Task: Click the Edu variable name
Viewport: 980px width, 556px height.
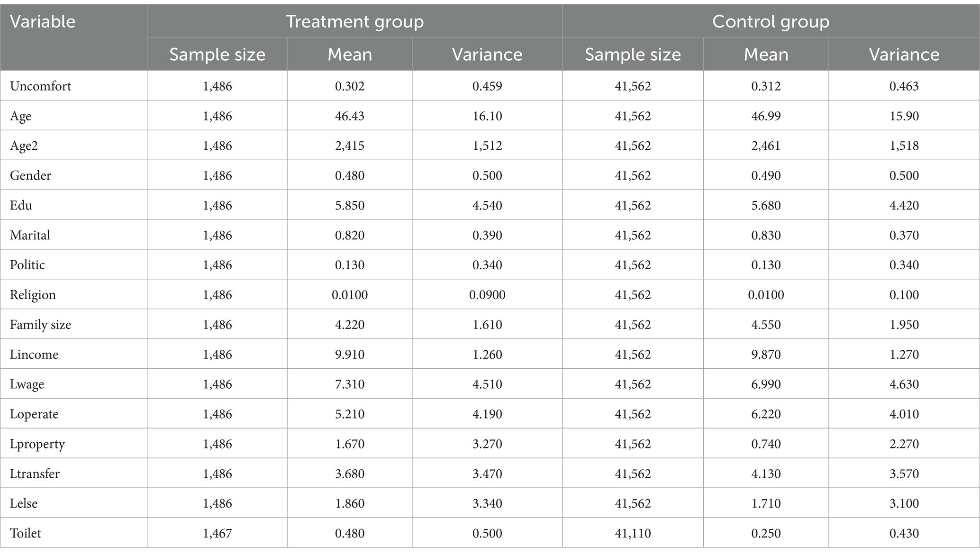Action: coord(21,205)
